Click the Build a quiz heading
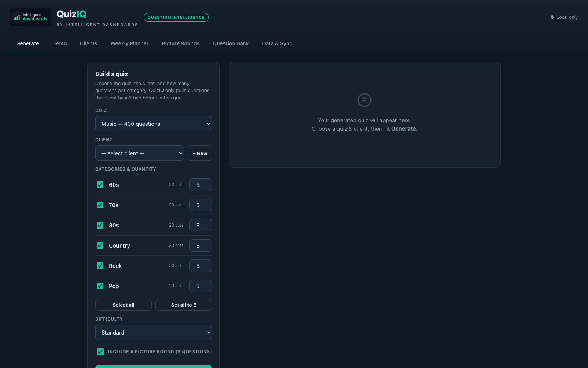588x368 pixels. pyautogui.click(x=111, y=74)
